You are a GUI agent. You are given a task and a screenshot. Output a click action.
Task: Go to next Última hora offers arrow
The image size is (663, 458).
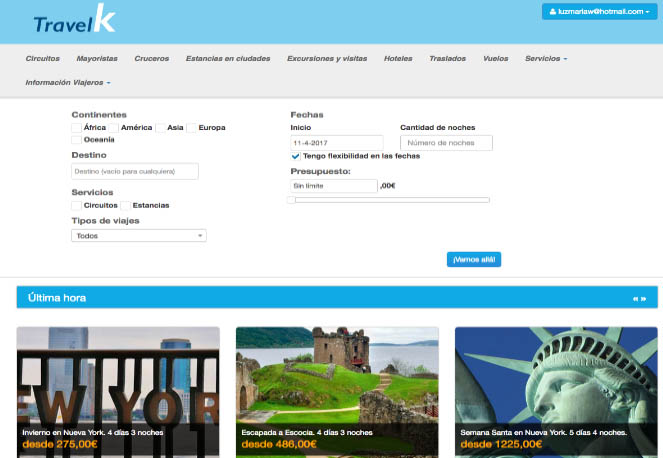(644, 298)
